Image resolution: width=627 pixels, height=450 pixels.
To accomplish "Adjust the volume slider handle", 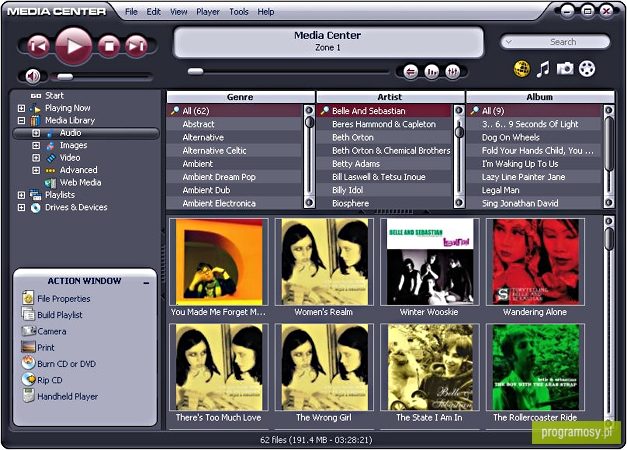I will tap(64, 76).
